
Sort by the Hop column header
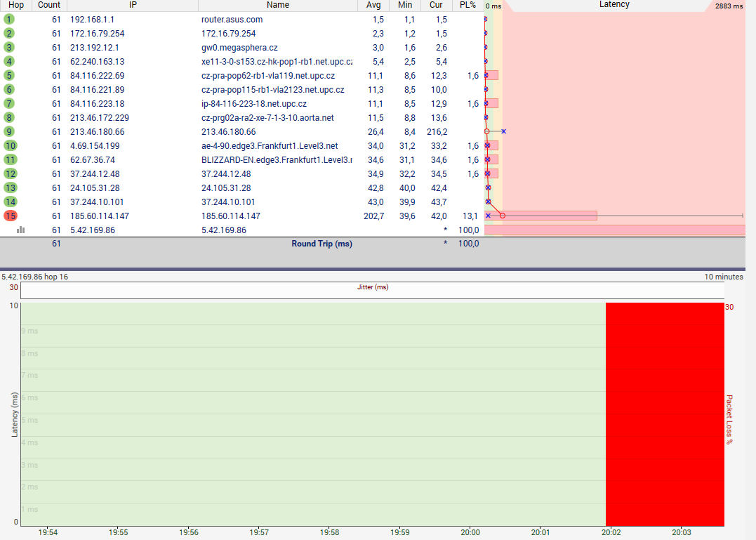coord(16,5)
